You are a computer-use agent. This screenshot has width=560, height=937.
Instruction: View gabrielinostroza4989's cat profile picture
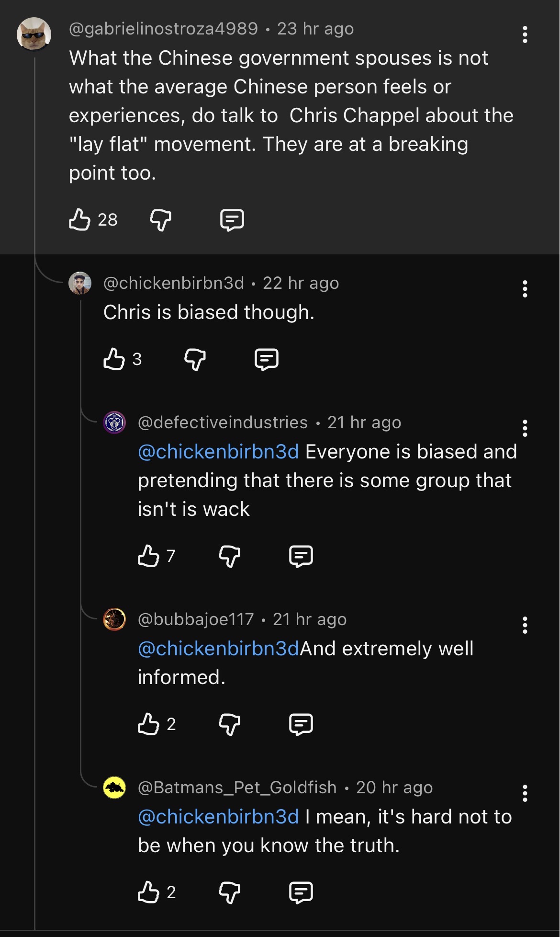point(34,34)
